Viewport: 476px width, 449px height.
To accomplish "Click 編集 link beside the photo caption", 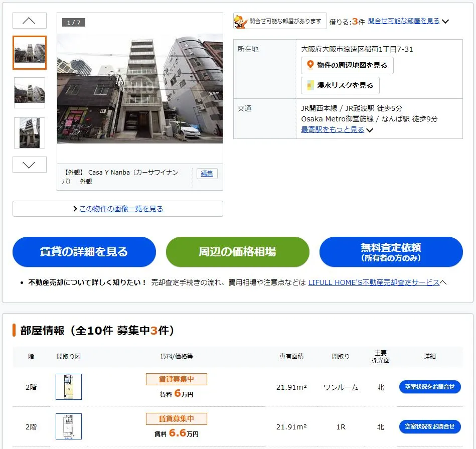I will 207,174.
